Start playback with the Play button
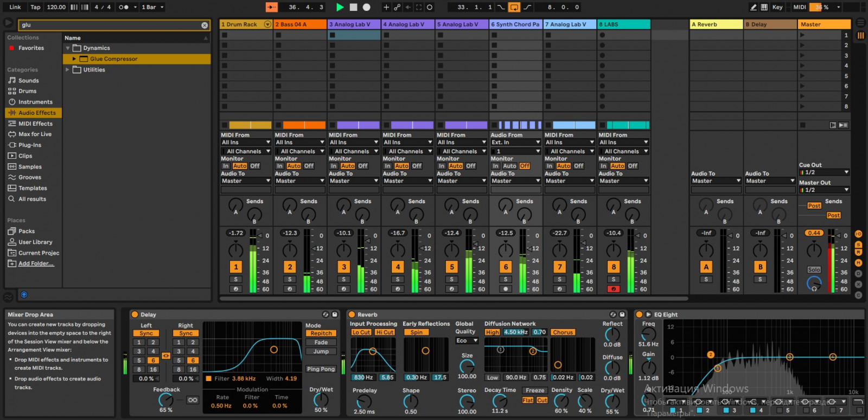Image resolution: width=868 pixels, height=420 pixels. click(x=340, y=7)
